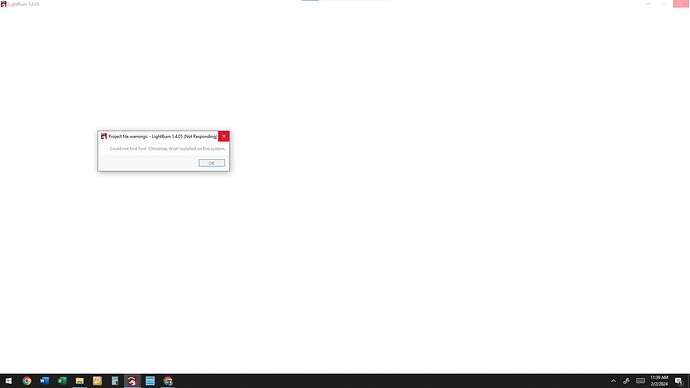690x388 pixels.
Task: Click the 'Could not find font' warning message
Action: pos(167,149)
